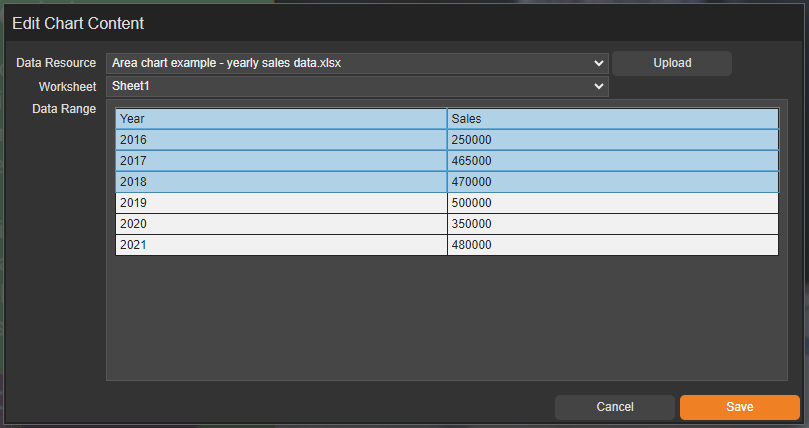Choose the 465000 sales value cell
Image resolution: width=809 pixels, height=428 pixels.
click(612, 161)
